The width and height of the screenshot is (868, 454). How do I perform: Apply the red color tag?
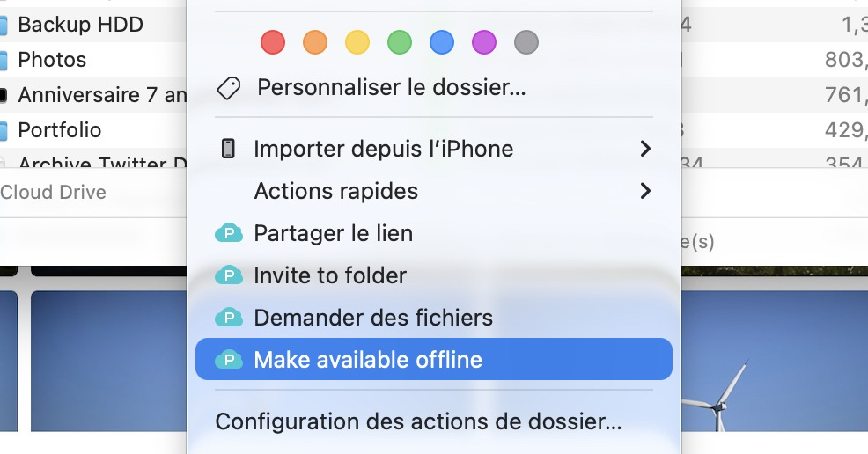pyautogui.click(x=273, y=41)
